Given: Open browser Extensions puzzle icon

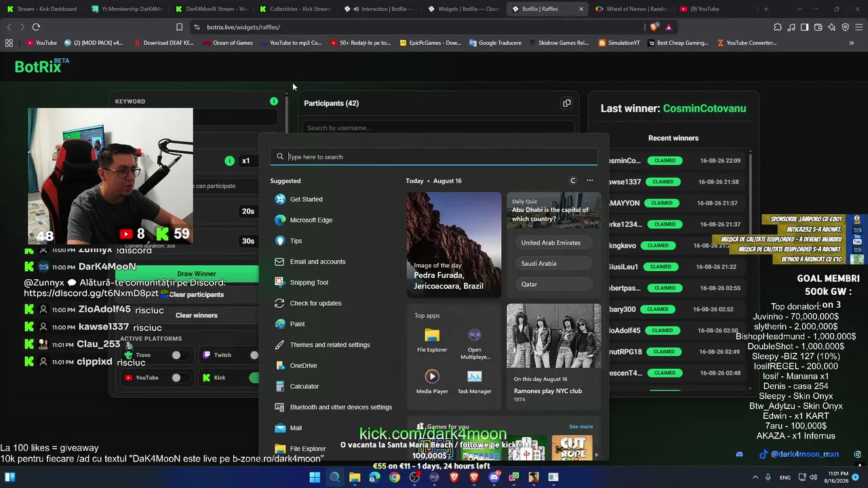Looking at the screenshot, I should point(778,27).
